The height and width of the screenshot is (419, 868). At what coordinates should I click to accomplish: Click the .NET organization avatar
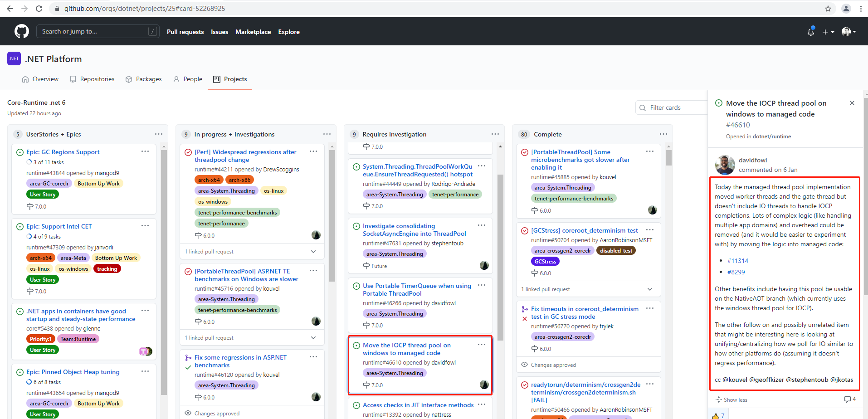pyautogui.click(x=14, y=58)
